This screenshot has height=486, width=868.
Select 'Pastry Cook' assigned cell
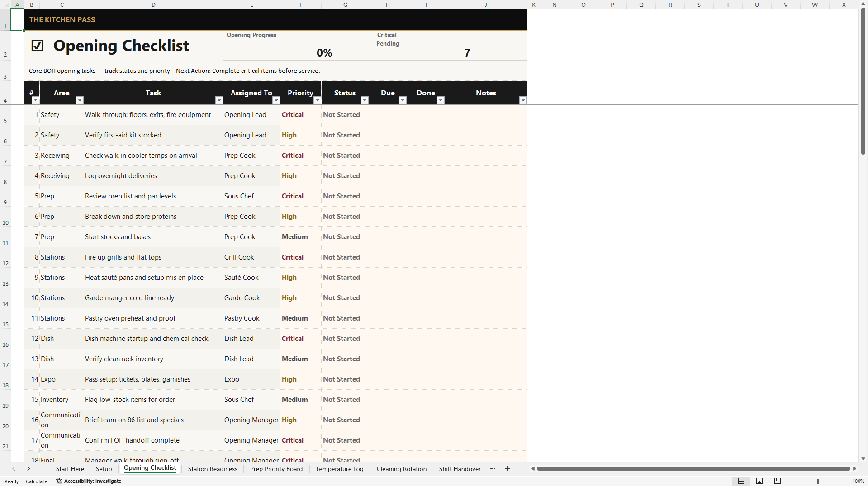(x=251, y=318)
